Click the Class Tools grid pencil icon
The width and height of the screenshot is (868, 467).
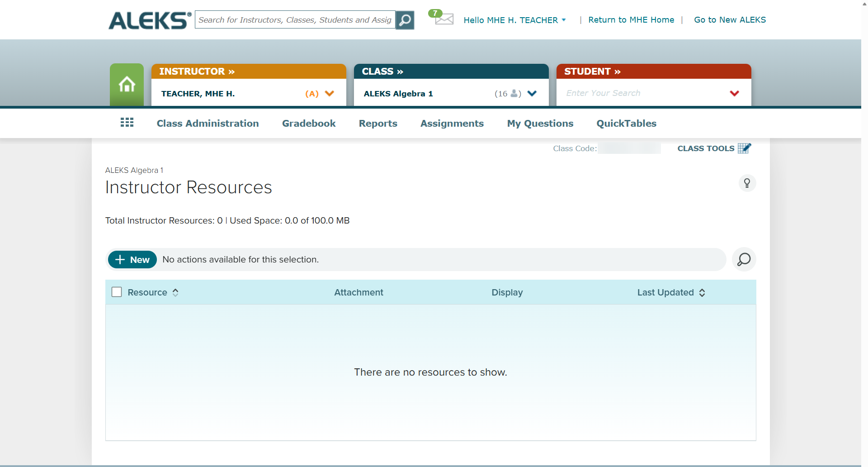pyautogui.click(x=744, y=148)
